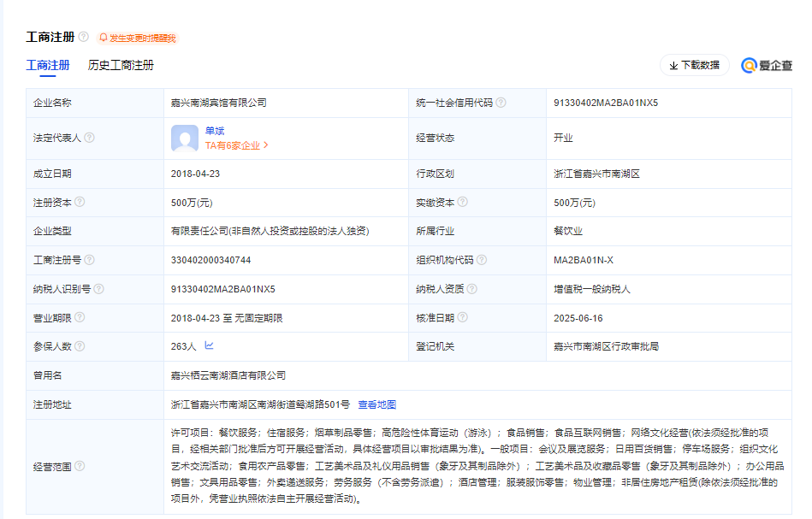Click the question mark next to 核准日期

[463, 318]
